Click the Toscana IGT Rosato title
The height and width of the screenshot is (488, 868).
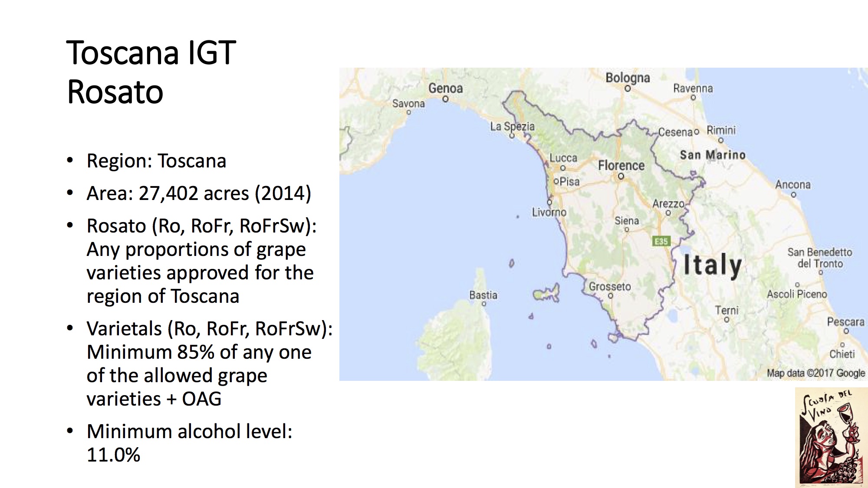[x=151, y=72]
